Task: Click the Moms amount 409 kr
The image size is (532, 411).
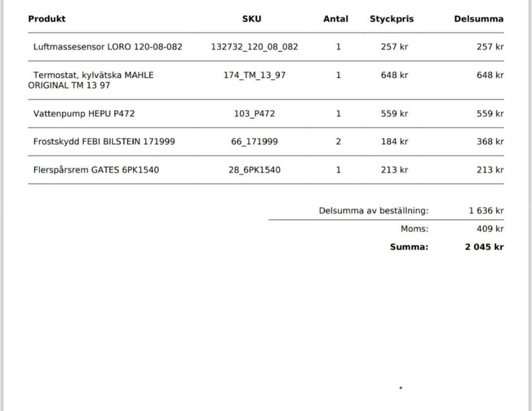Action: click(x=490, y=229)
